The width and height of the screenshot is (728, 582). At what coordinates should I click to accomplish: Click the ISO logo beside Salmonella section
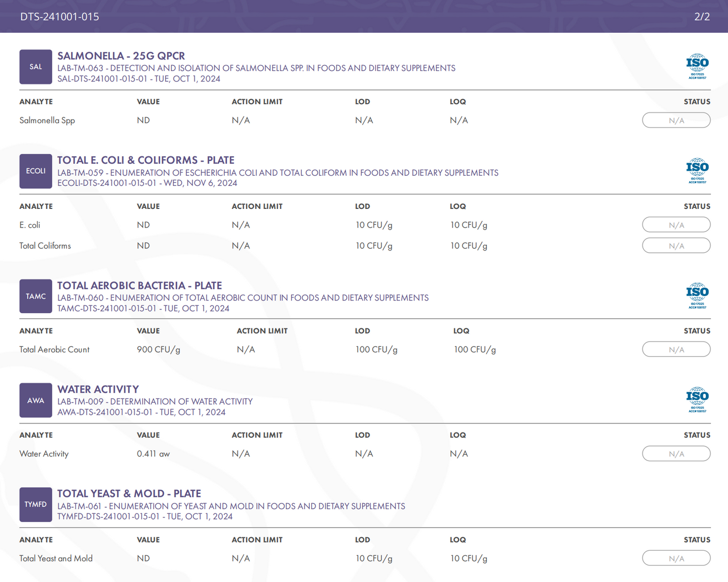pos(697,66)
